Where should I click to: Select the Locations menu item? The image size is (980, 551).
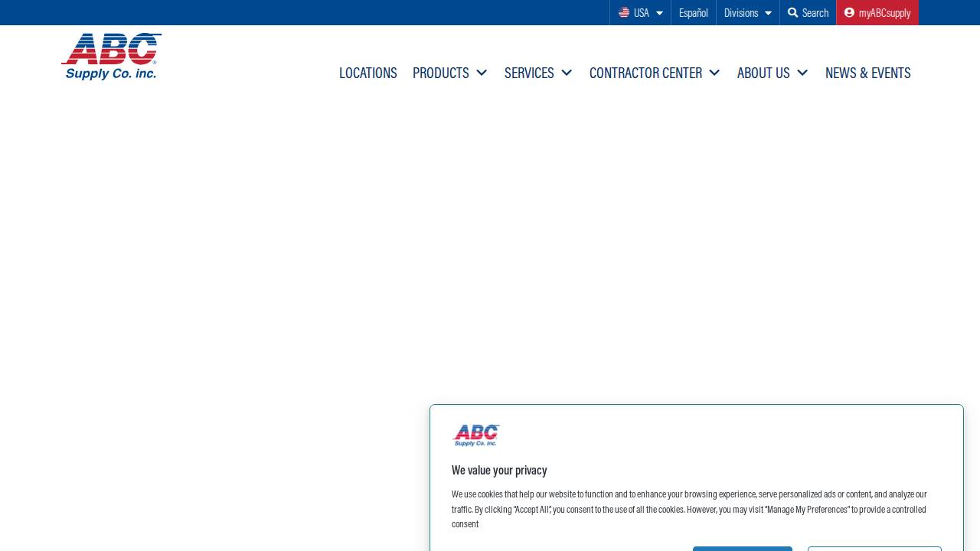[x=367, y=73]
